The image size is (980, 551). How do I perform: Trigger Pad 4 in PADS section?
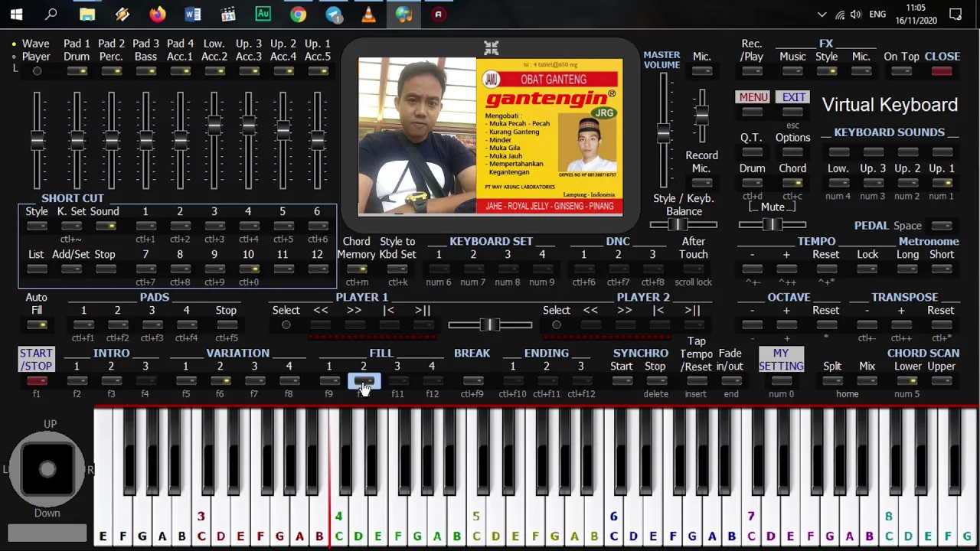pyautogui.click(x=186, y=325)
